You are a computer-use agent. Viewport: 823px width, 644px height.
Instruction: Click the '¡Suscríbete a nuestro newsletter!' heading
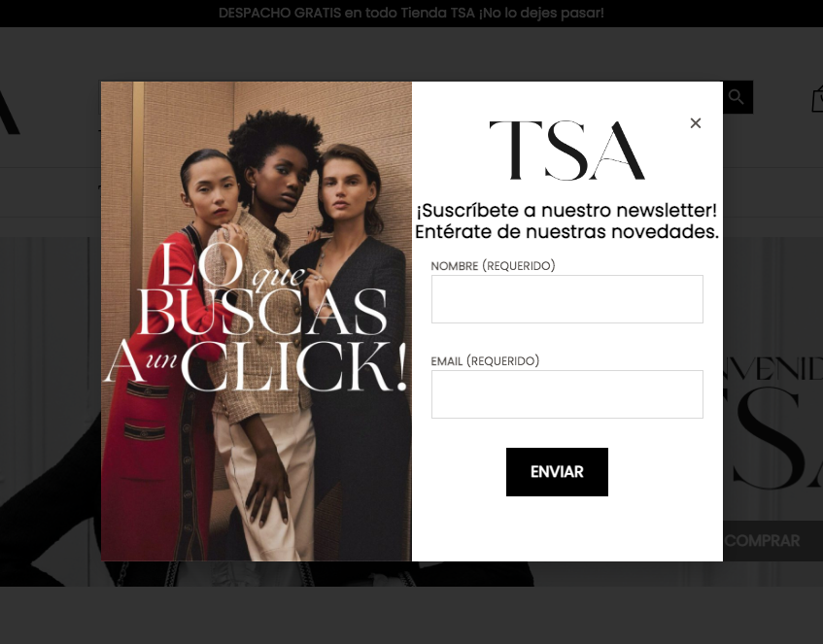[x=566, y=211]
